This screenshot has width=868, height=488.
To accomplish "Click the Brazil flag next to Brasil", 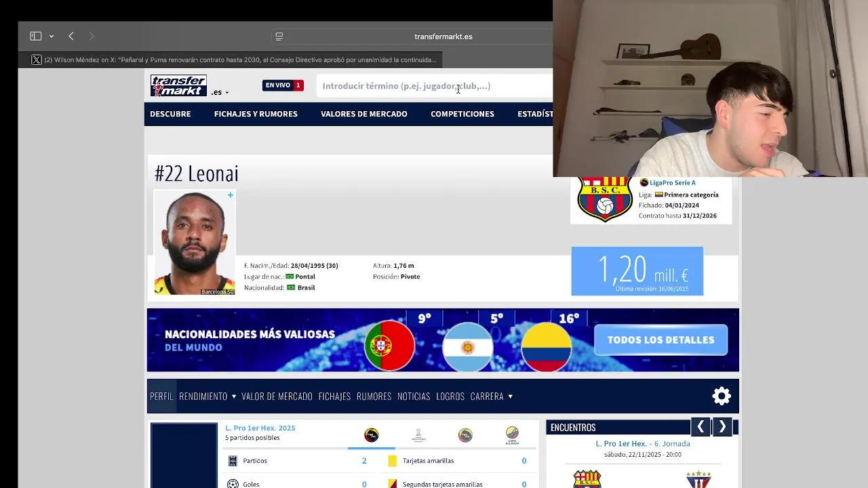I will point(292,287).
